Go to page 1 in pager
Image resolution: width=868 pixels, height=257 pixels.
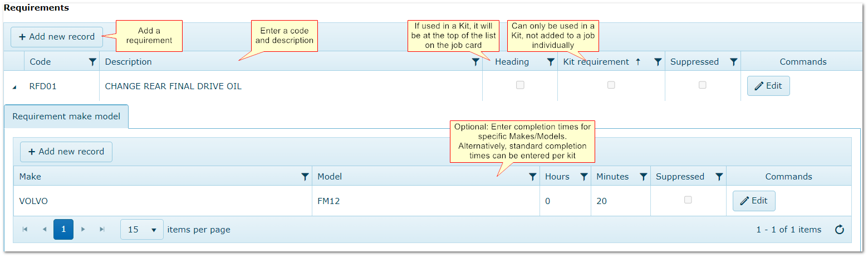[63, 230]
